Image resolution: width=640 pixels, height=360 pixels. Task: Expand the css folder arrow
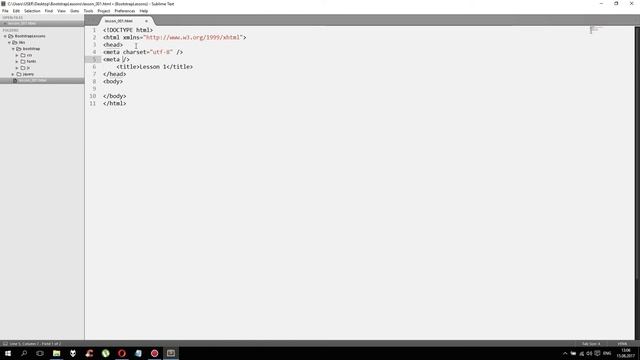(17, 55)
